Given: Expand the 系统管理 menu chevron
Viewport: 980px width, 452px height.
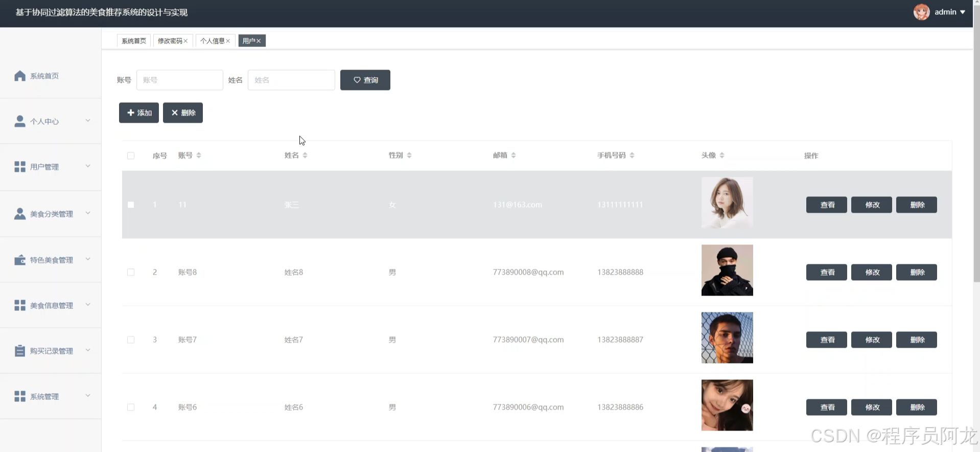Looking at the screenshot, I should click(x=88, y=396).
